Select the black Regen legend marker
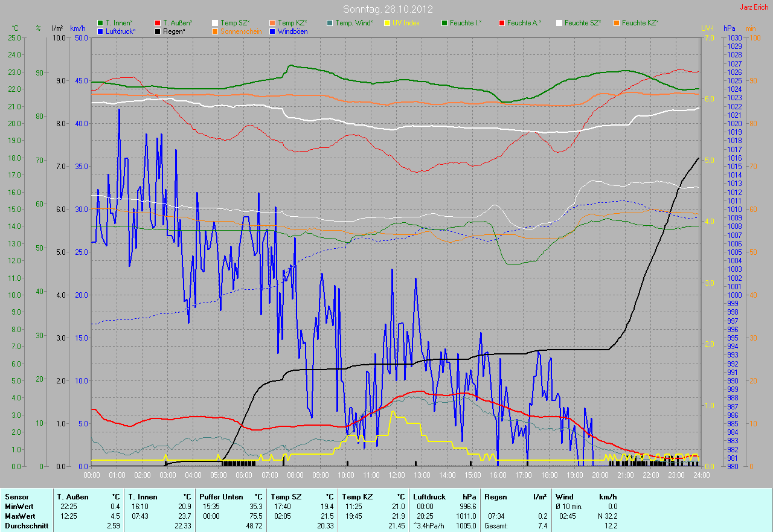The image size is (773, 532). (x=158, y=31)
